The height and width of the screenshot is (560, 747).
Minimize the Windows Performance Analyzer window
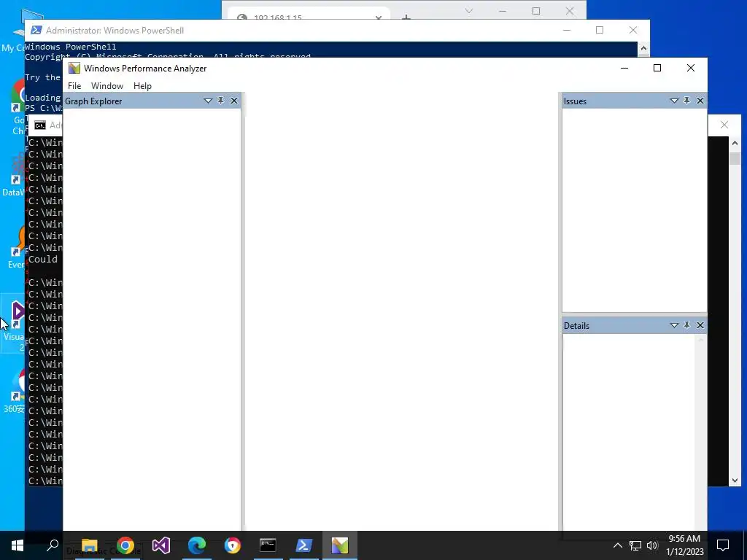(624, 68)
